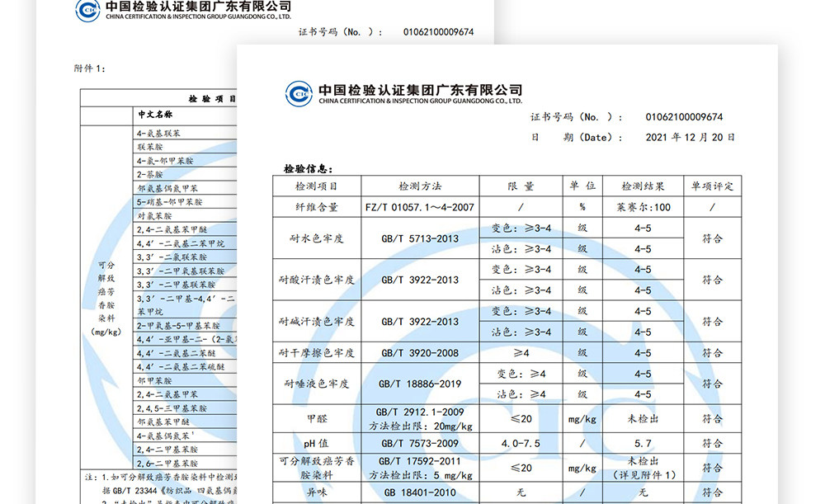The image size is (825, 504).
Task: Select the pH result 5.7
Action: (x=643, y=444)
